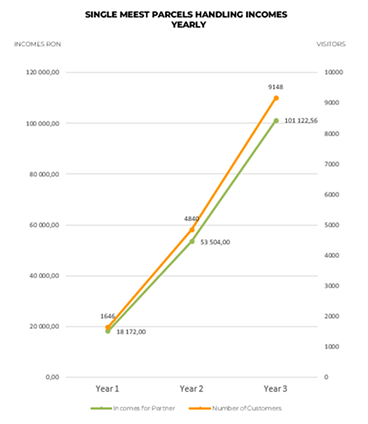The image size is (368, 424).
Task: Select the 120 000,00 left axis value
Action: [43, 72]
